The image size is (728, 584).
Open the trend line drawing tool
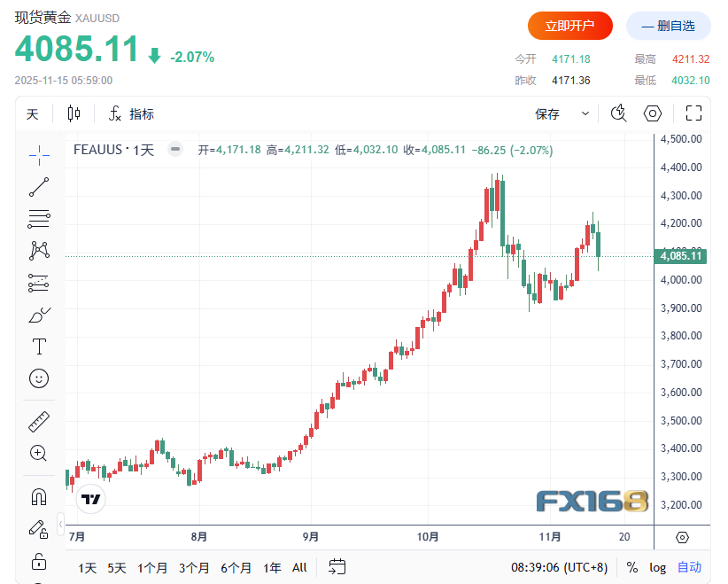(39, 187)
